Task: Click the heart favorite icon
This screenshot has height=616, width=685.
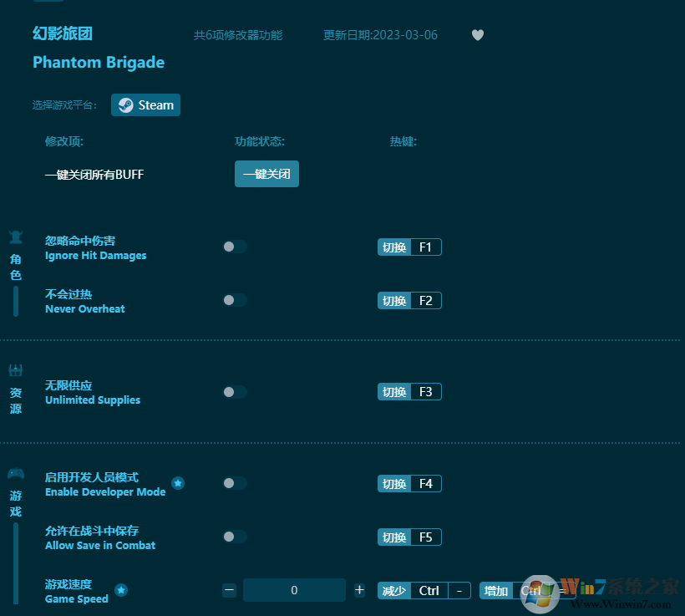Action: 477,35
